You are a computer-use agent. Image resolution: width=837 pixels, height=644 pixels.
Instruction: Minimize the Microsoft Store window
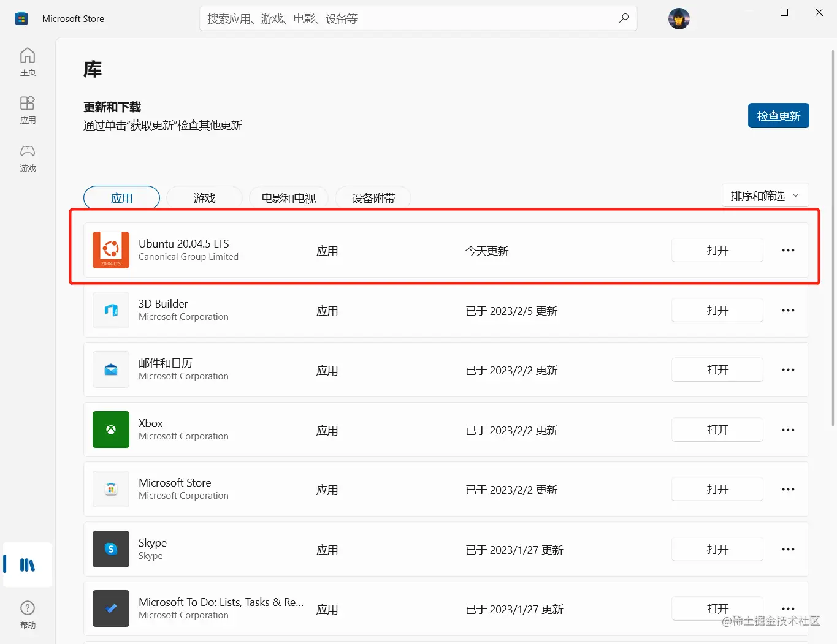(749, 12)
